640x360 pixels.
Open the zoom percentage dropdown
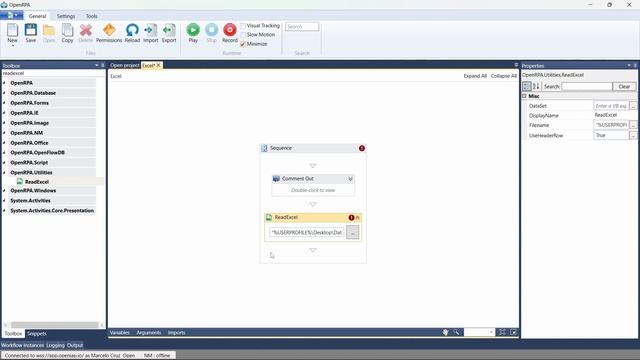click(x=491, y=332)
